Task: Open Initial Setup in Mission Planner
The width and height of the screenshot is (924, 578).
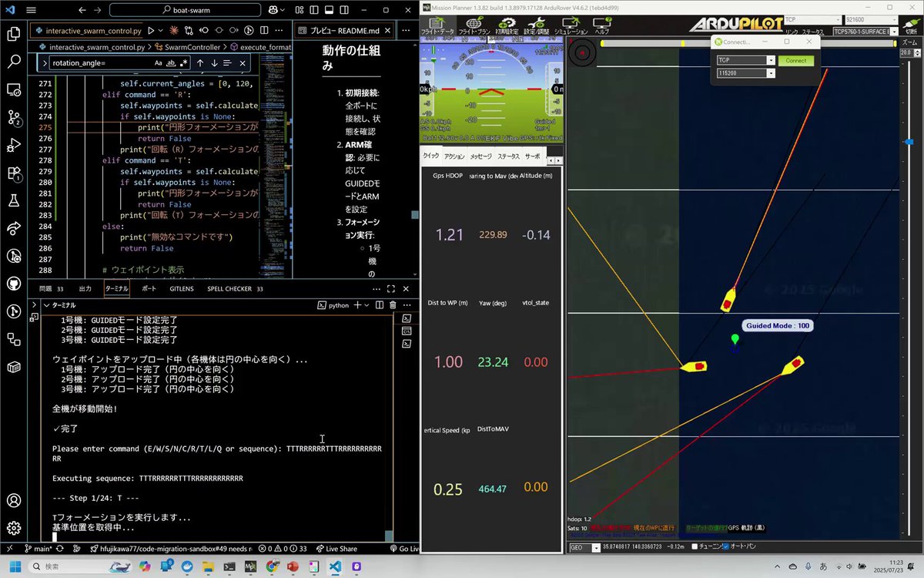Action: [506, 26]
